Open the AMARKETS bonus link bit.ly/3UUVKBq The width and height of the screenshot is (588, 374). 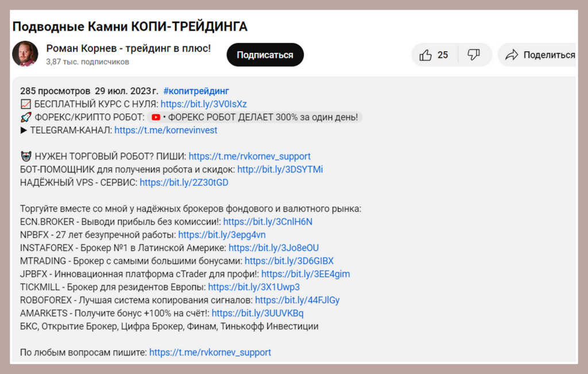(257, 313)
